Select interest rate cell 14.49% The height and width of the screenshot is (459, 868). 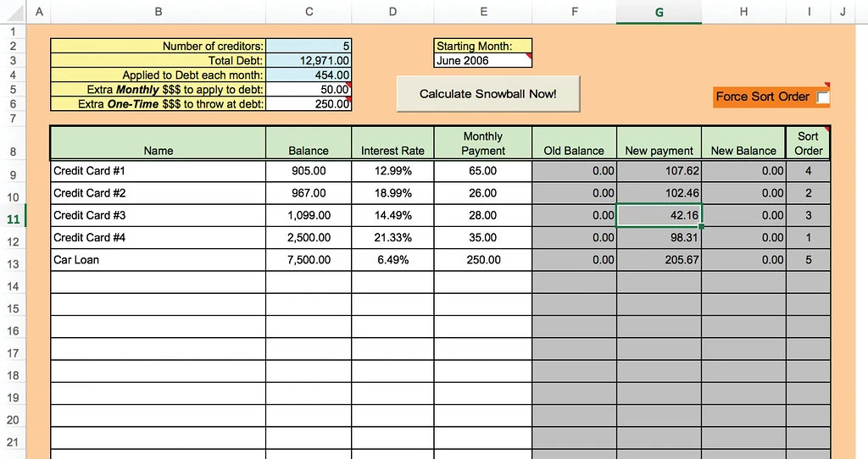(393, 215)
